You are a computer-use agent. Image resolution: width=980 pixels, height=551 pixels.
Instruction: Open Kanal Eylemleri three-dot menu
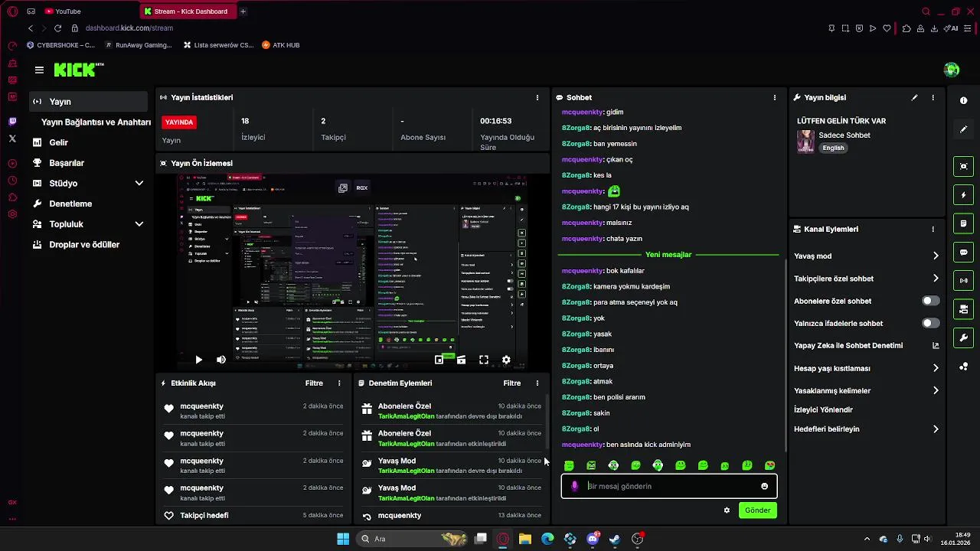pyautogui.click(x=933, y=229)
